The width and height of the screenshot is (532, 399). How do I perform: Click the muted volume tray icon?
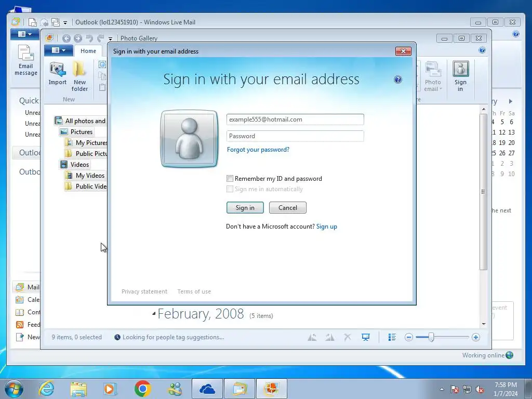pos(480,389)
